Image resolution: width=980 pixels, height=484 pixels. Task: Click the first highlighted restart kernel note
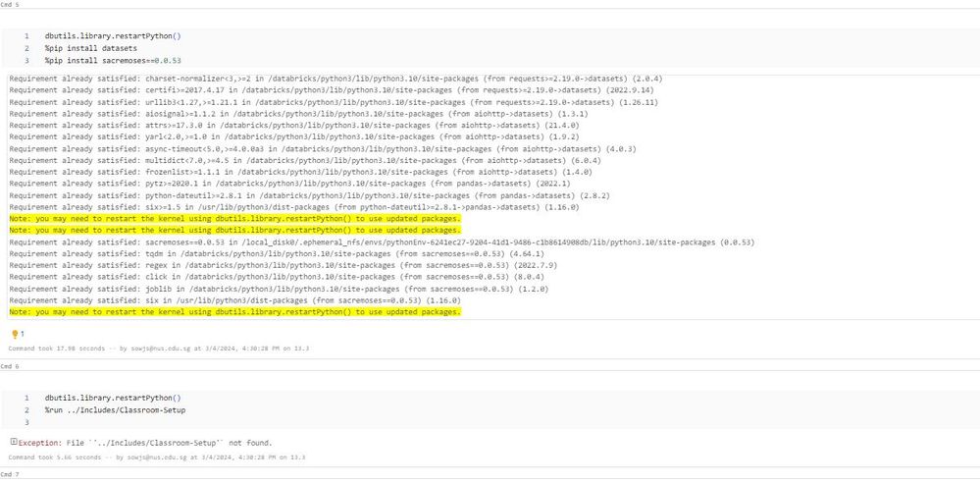tap(233, 218)
